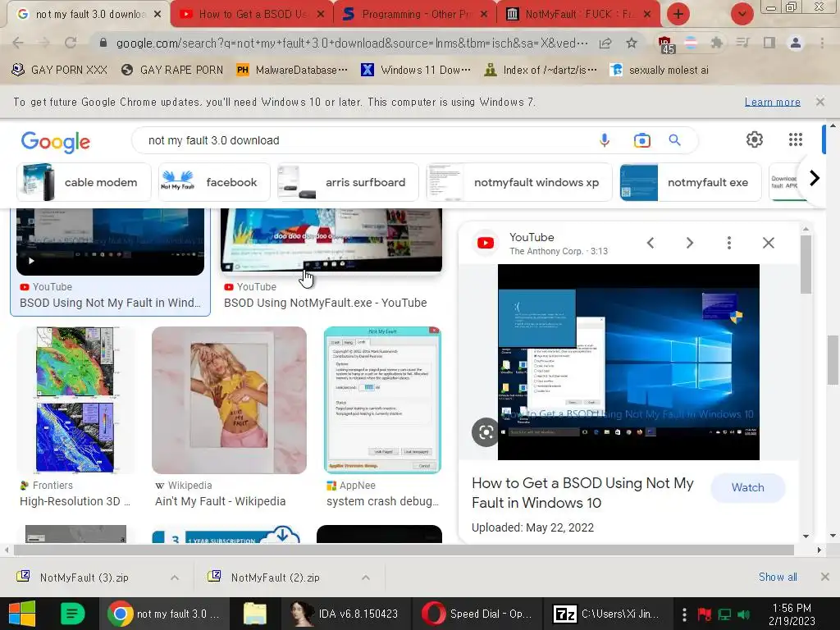
Task: Open the AppNee system crash debug image
Action: pos(382,399)
